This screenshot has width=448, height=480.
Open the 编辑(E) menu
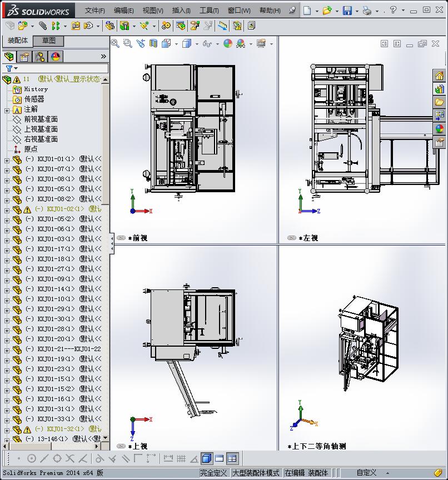(x=124, y=11)
